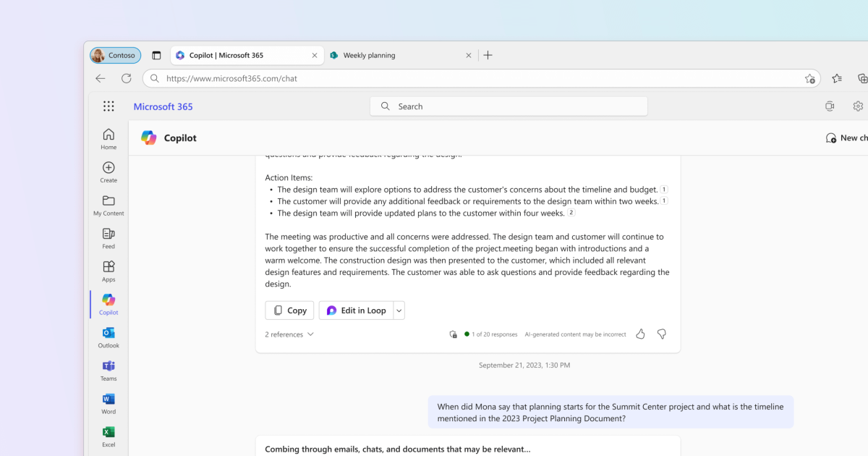
Task: Launch Word from the sidebar
Action: click(x=109, y=404)
